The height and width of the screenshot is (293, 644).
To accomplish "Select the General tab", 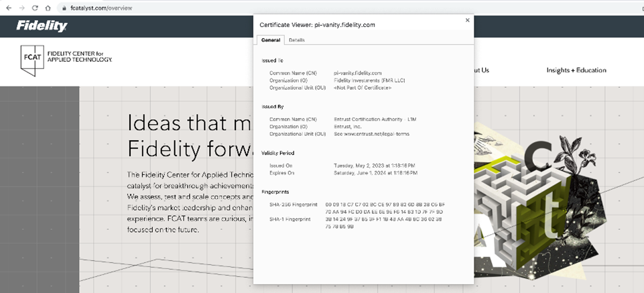I will (271, 40).
